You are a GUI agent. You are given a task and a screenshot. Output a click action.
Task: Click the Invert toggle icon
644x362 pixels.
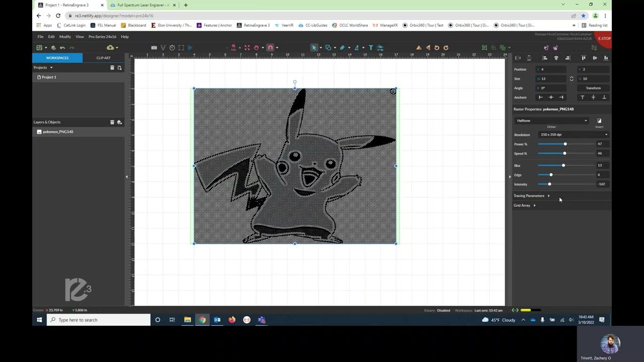[x=599, y=121]
